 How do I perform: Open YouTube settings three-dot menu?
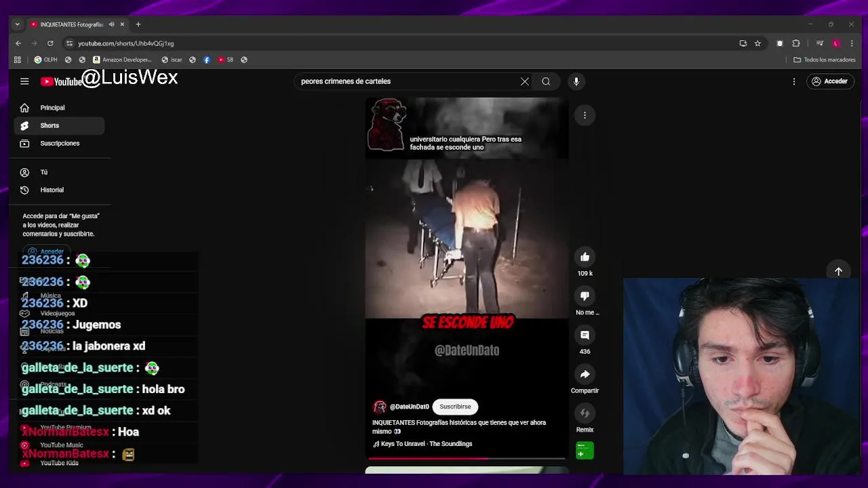click(794, 81)
